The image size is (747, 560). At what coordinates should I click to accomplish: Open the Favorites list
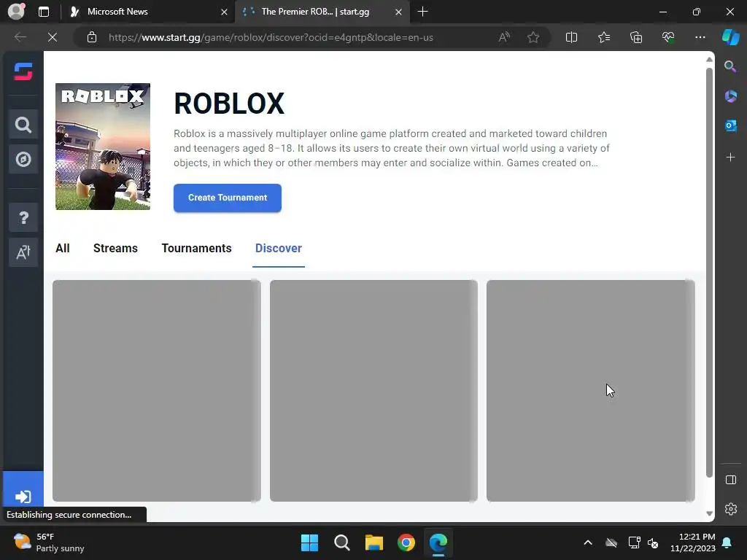603,37
